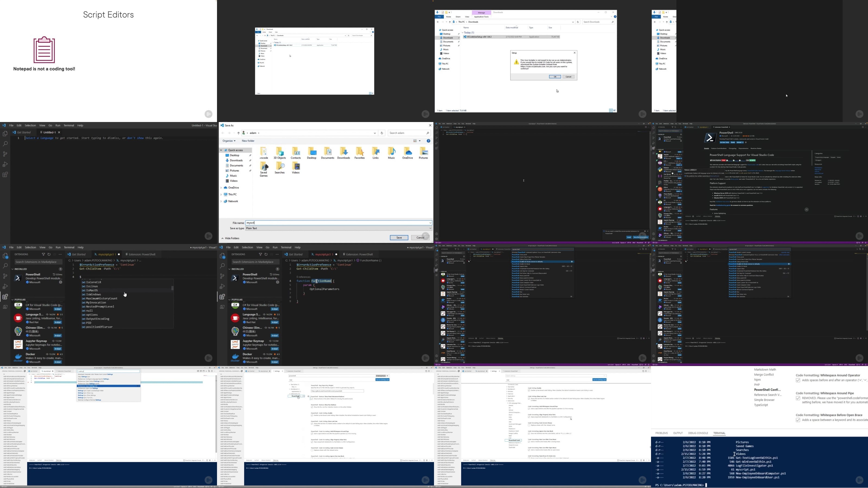Toggle Whitespace Around Operator checkbox

pyautogui.click(x=798, y=380)
